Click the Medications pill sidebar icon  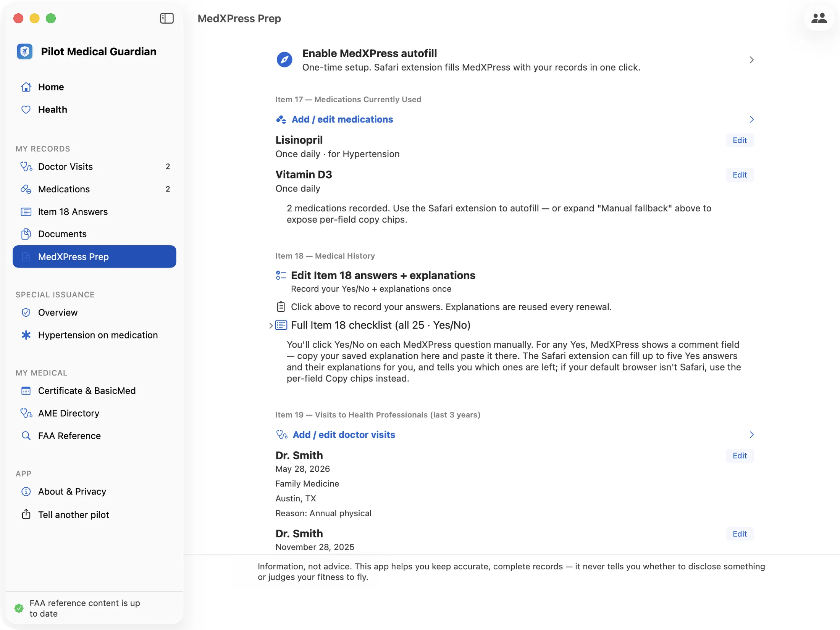click(x=26, y=189)
